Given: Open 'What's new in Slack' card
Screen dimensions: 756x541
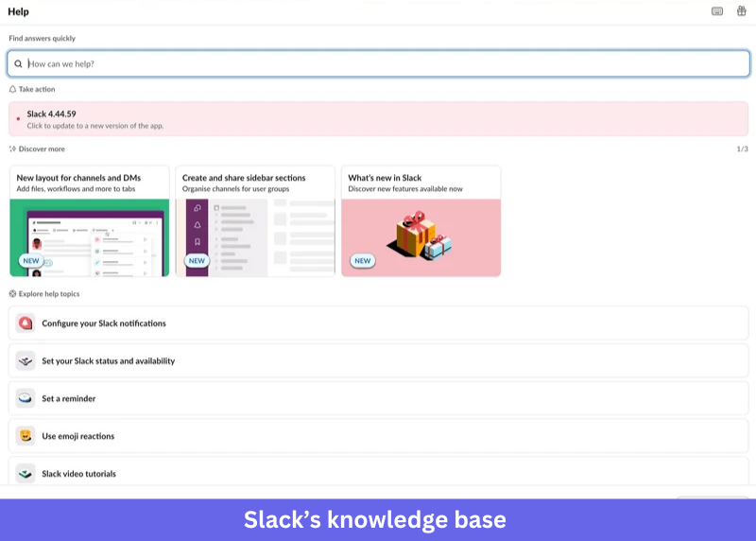Looking at the screenshot, I should click(x=421, y=221).
